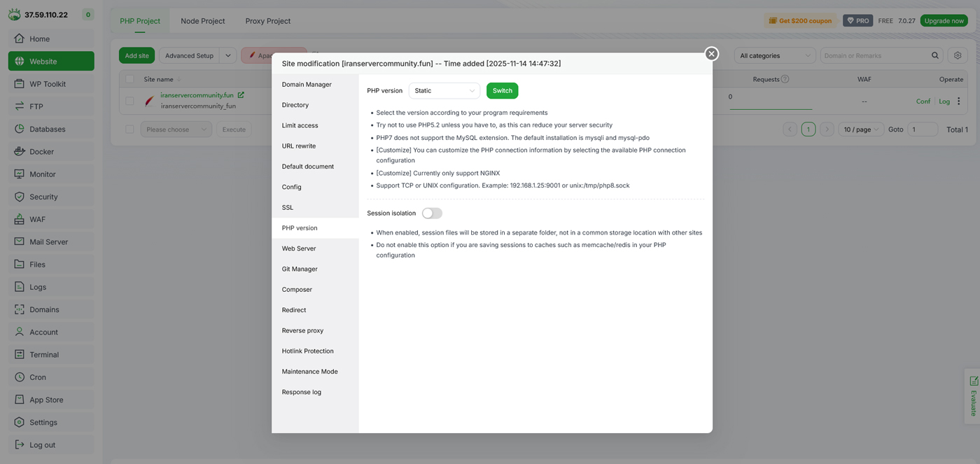The height and width of the screenshot is (464, 980).
Task: Click the three-dot more options icon
Action: (958, 101)
